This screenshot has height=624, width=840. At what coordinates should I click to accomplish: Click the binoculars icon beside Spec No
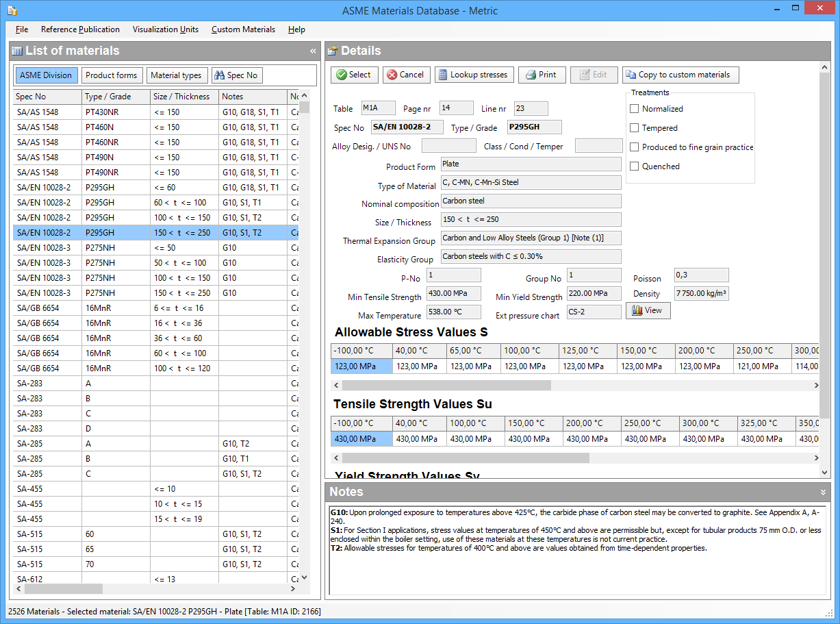219,75
